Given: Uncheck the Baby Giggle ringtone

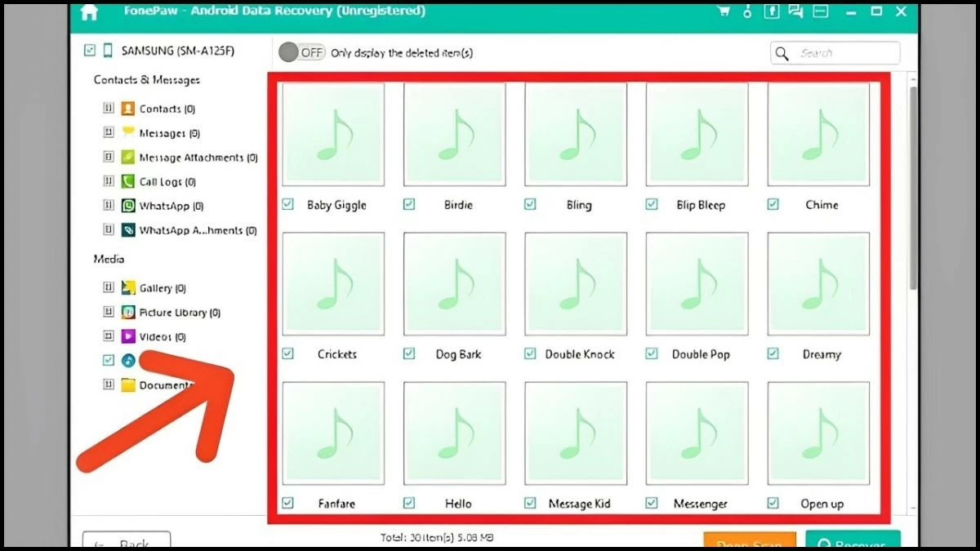Looking at the screenshot, I should tap(287, 205).
